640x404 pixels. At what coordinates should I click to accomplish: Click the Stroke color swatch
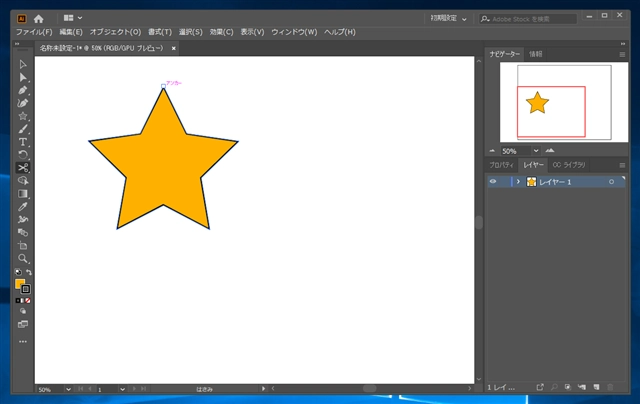(26, 289)
